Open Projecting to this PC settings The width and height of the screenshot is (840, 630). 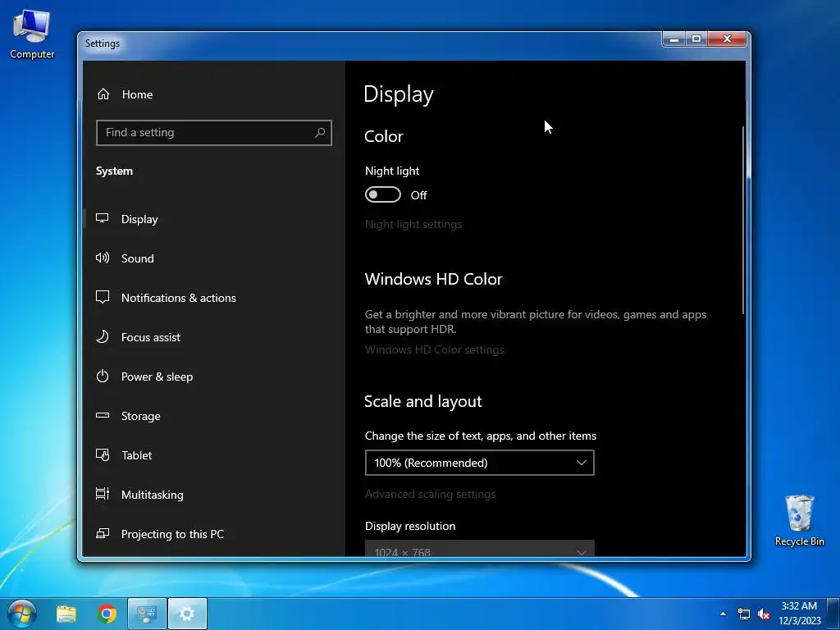tap(214, 533)
